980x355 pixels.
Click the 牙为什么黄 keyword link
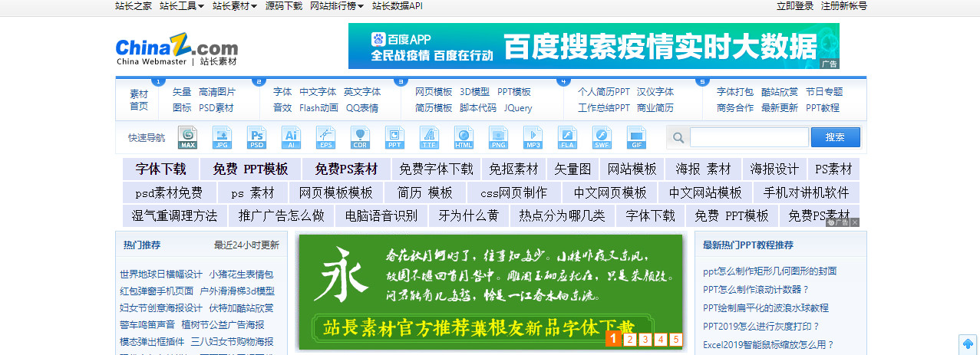pos(468,215)
